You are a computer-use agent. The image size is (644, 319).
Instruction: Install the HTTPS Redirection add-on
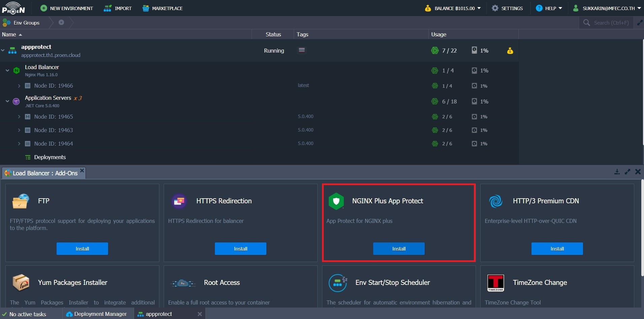[x=240, y=249]
